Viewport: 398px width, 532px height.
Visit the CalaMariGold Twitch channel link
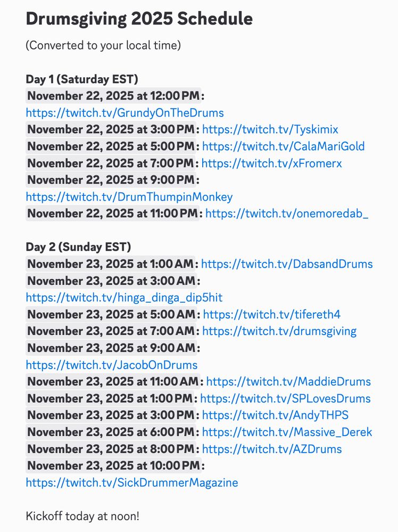[283, 146]
